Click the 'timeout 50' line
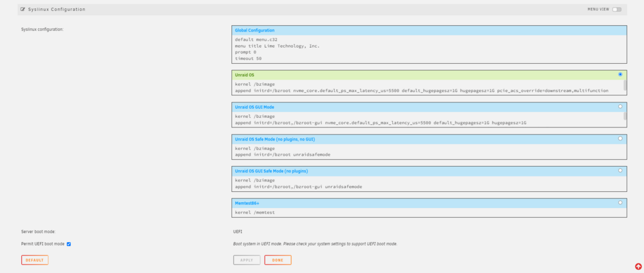The image size is (644, 273). [248, 59]
